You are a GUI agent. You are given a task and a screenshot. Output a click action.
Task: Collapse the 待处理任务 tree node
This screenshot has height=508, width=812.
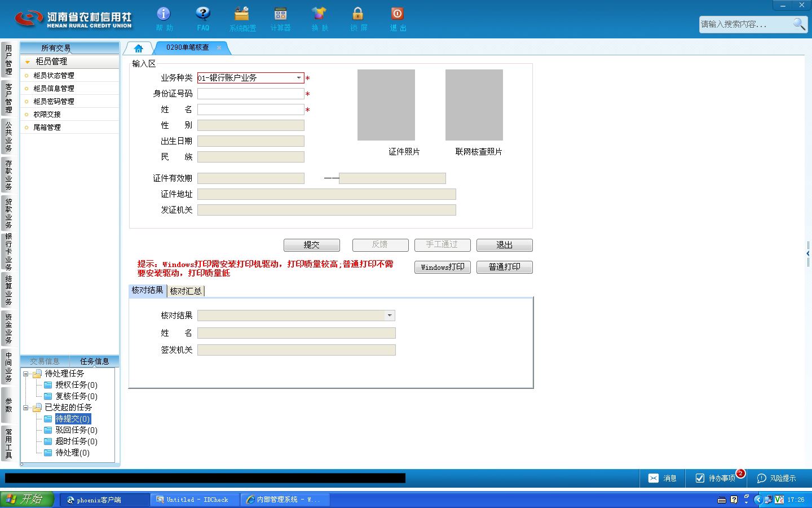(x=25, y=374)
